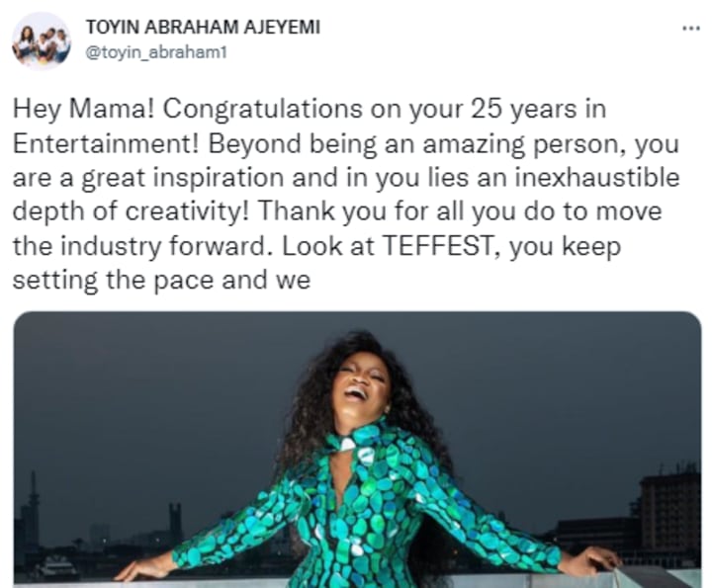
Task: Click the woman's hand resting on right railing
Action: point(589,561)
